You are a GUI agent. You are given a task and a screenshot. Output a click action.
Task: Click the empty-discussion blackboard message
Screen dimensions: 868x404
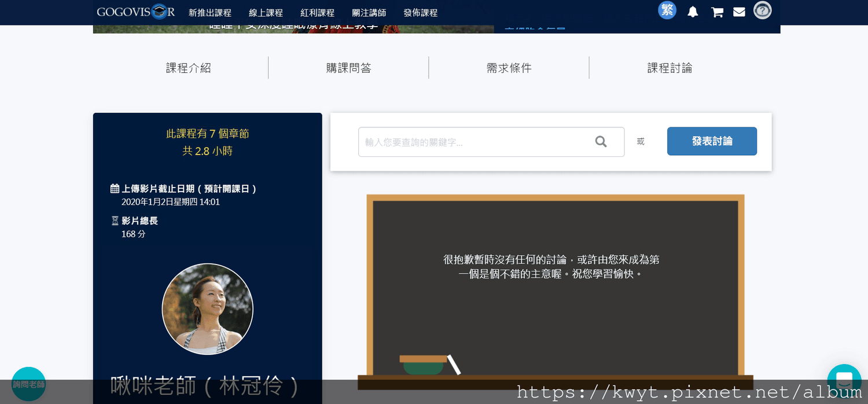[551, 267]
